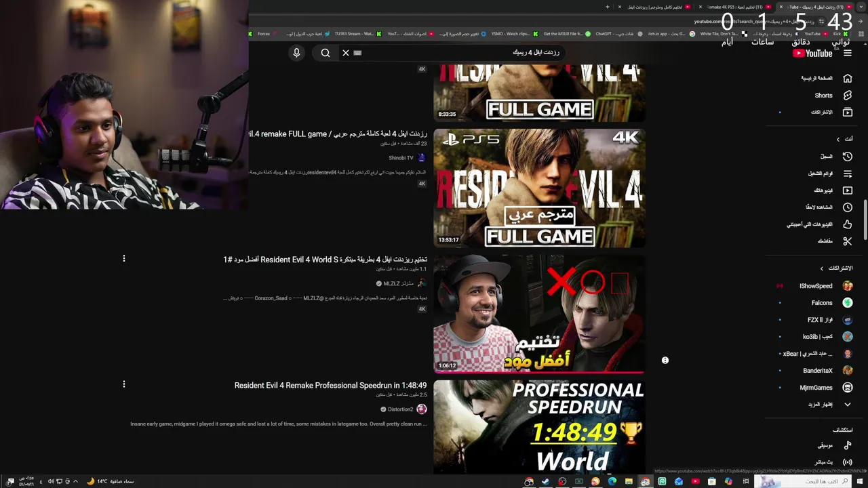Open the weather widget showing 14°C
Viewport: 868px width, 488px height.
point(111,481)
